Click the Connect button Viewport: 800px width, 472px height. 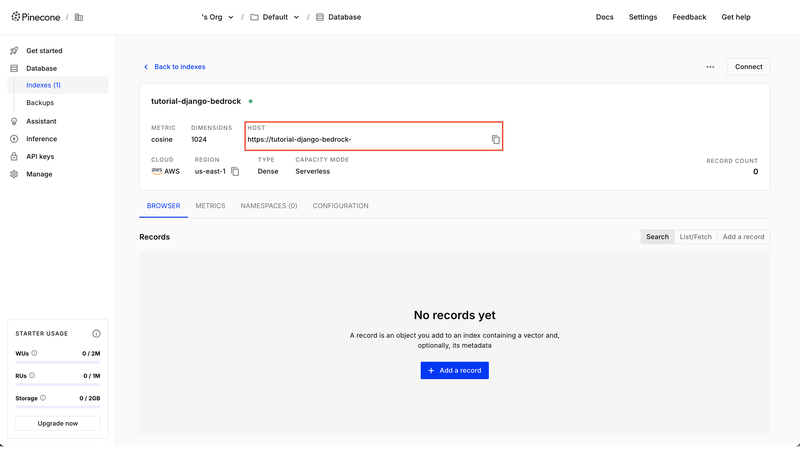coord(748,67)
